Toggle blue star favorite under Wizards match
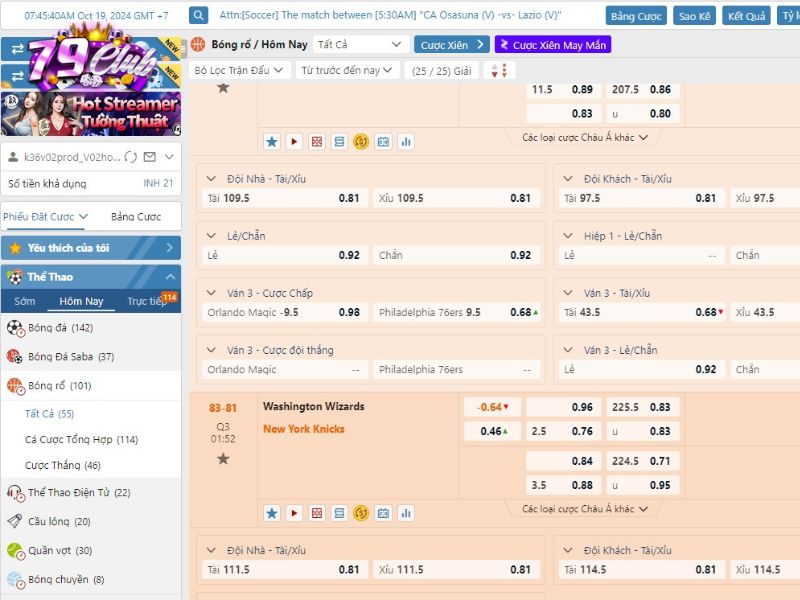This screenshot has width=800, height=600. click(x=272, y=512)
